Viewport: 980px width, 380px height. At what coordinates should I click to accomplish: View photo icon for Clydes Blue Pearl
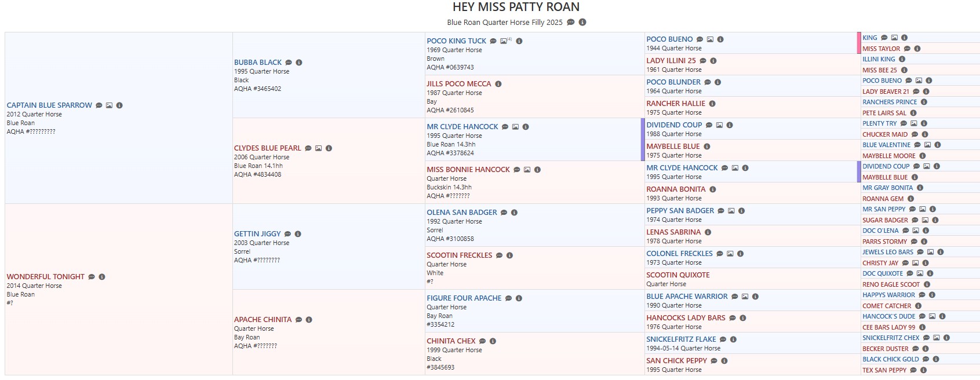tap(318, 148)
